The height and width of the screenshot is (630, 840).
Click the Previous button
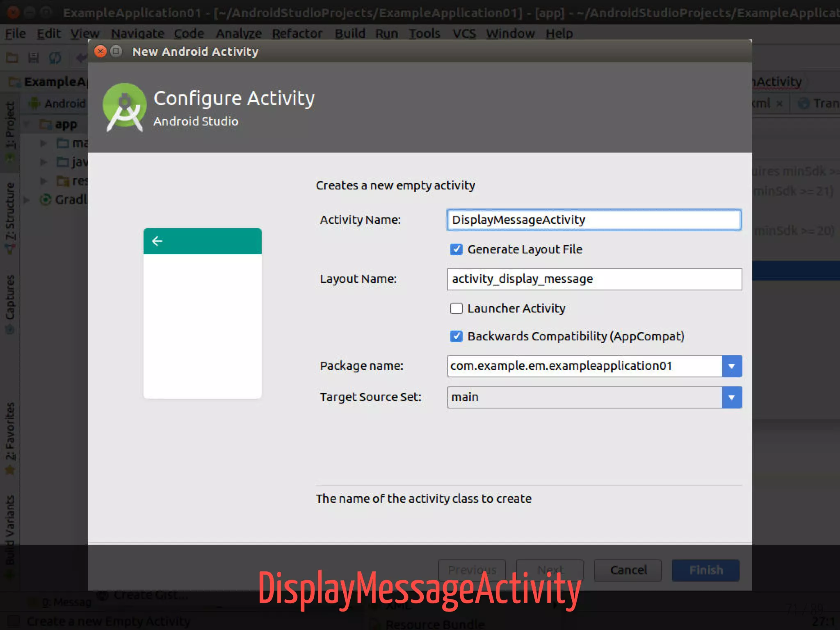472,570
